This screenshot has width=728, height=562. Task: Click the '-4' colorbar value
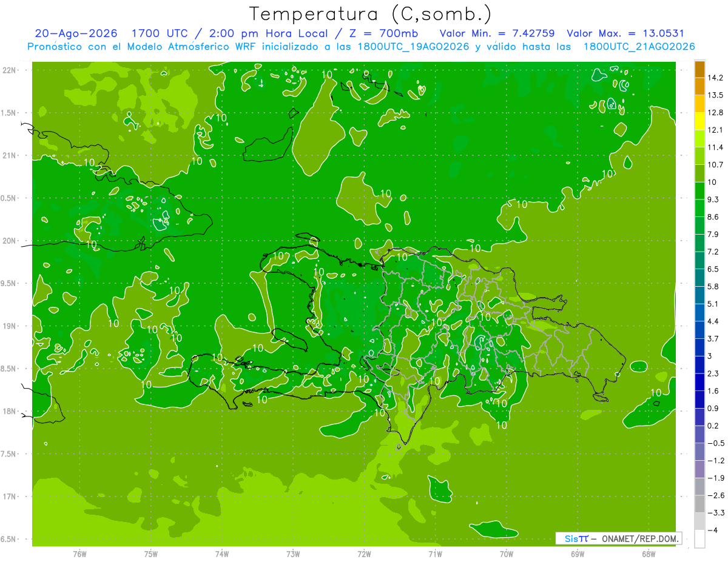coord(712,530)
